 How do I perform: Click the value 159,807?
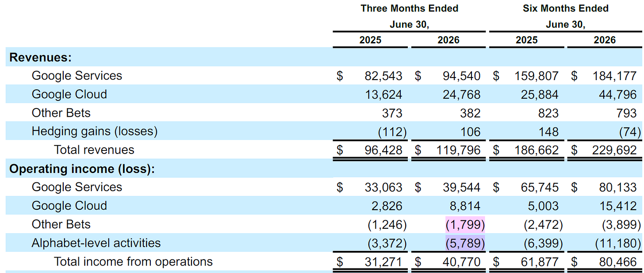coord(537,76)
